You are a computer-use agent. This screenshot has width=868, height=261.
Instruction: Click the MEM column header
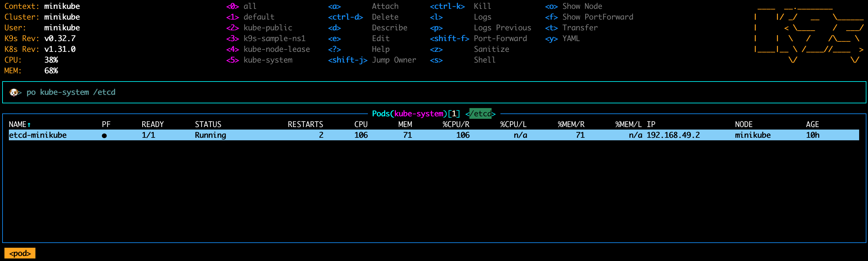click(405, 124)
